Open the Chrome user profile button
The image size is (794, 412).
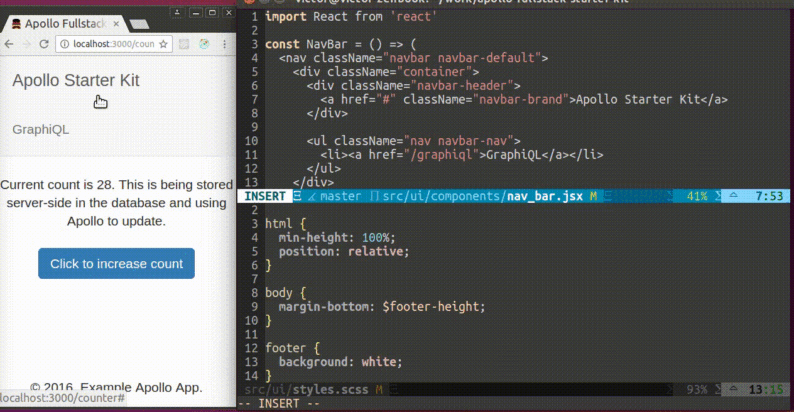pyautogui.click(x=177, y=12)
